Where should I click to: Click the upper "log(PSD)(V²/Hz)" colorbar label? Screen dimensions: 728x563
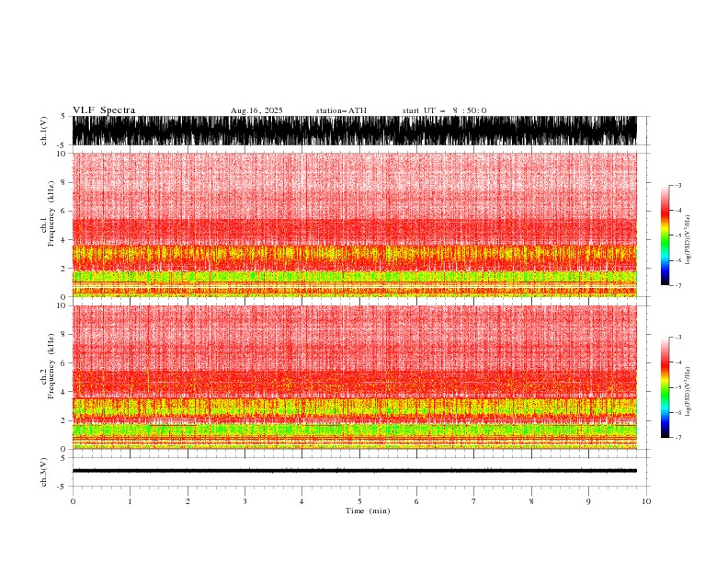coord(688,240)
